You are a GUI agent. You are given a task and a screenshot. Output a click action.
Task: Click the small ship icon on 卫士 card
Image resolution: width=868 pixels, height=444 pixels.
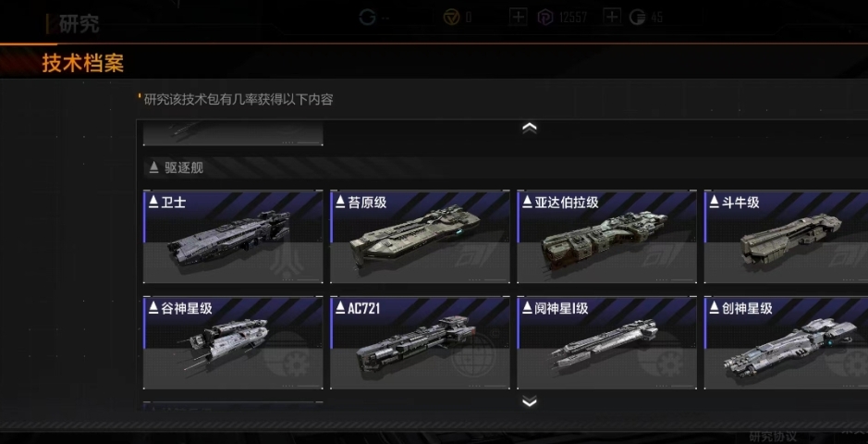point(153,203)
